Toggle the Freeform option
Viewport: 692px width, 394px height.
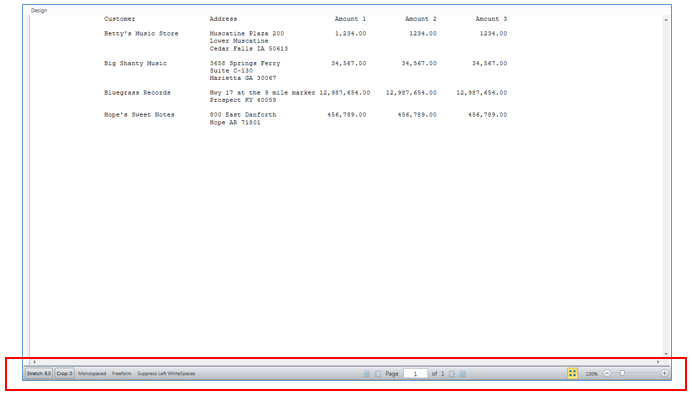click(121, 373)
